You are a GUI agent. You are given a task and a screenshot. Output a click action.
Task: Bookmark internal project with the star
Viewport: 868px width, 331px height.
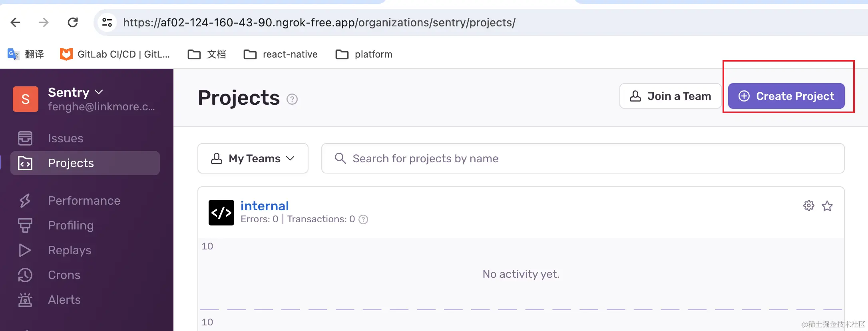[827, 206]
